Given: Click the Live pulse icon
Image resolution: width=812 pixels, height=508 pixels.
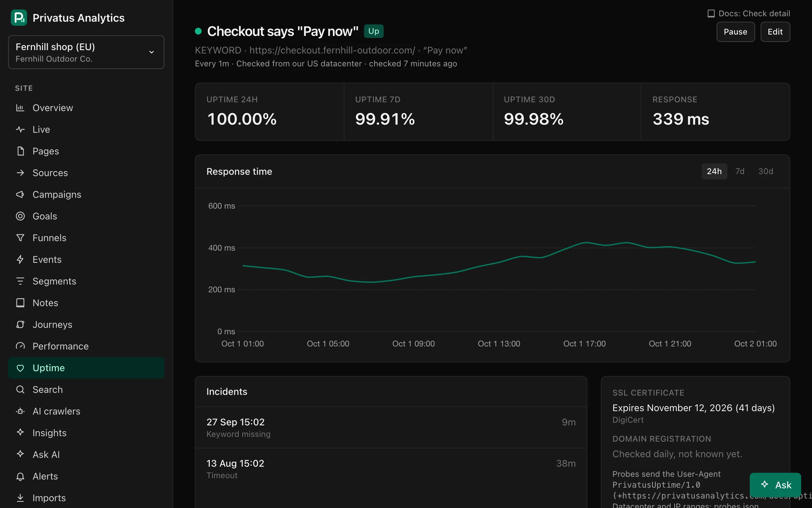Looking at the screenshot, I should click(x=20, y=129).
